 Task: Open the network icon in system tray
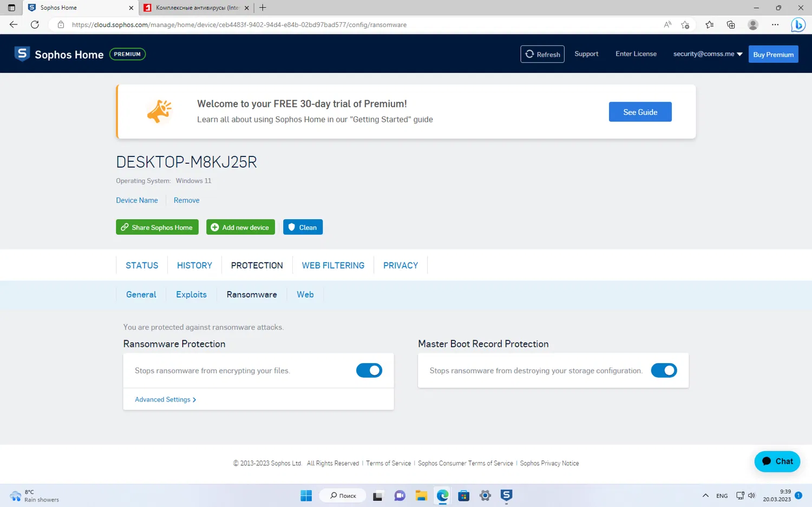(x=740, y=496)
